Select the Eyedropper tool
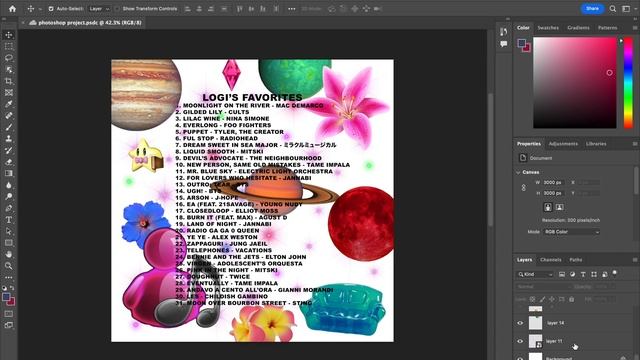The height and width of the screenshot is (360, 640). [x=9, y=104]
